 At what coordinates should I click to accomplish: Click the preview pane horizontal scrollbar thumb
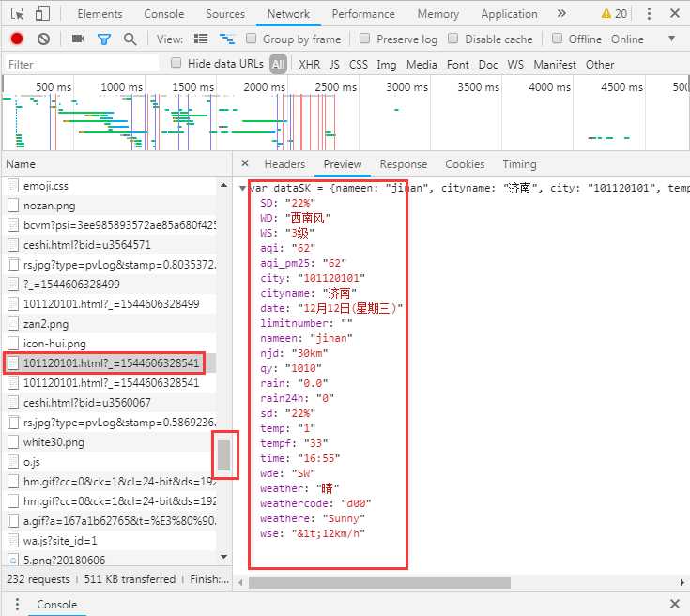click(379, 582)
